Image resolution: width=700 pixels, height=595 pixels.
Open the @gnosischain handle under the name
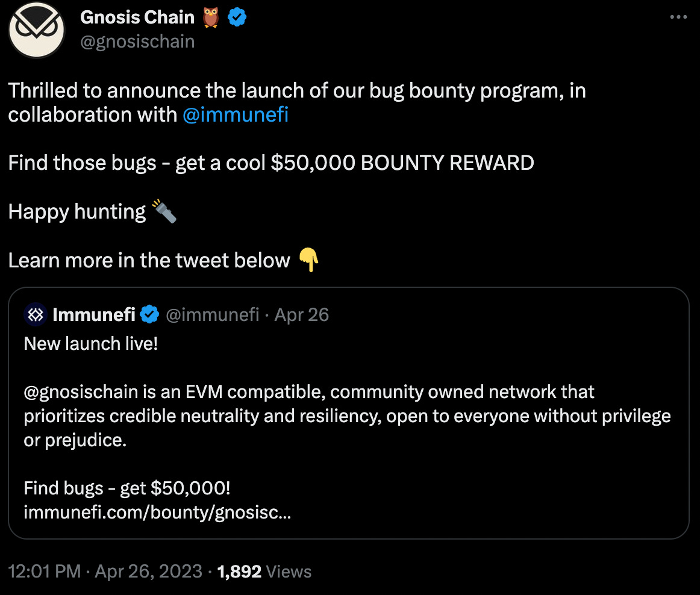click(x=137, y=41)
